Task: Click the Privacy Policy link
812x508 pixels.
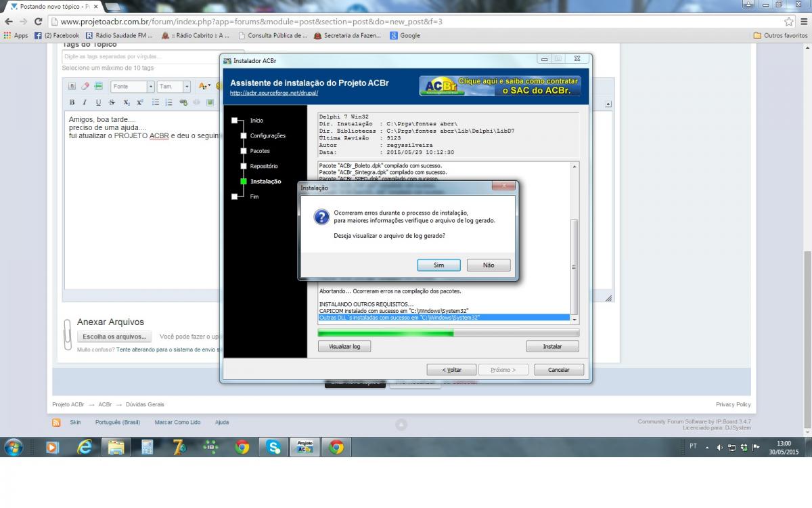Action: coord(734,404)
